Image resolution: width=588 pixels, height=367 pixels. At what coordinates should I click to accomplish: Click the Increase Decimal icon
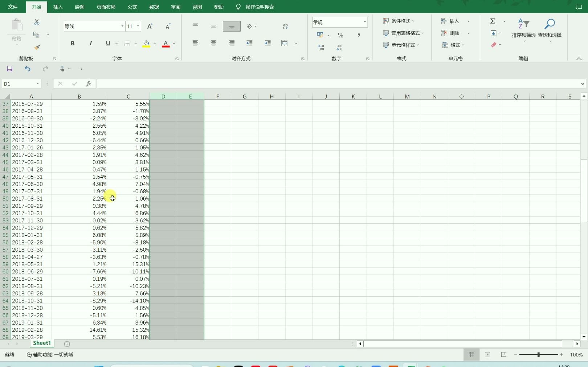[321, 48]
